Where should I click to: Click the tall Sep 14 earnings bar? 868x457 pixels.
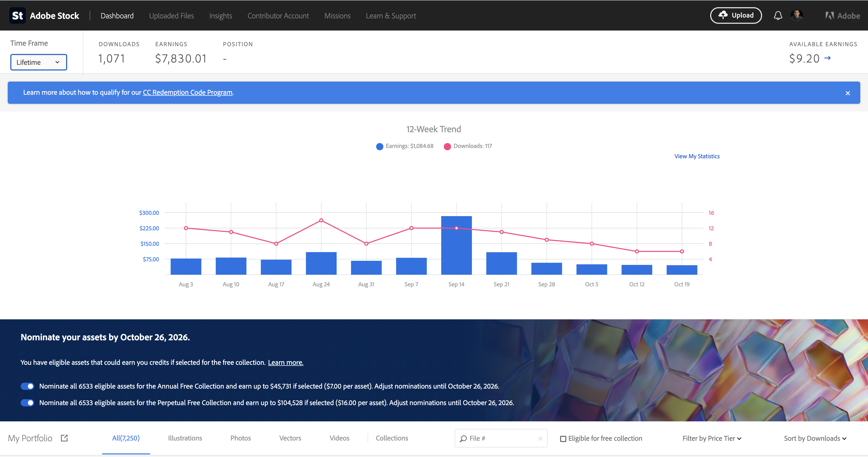456,245
